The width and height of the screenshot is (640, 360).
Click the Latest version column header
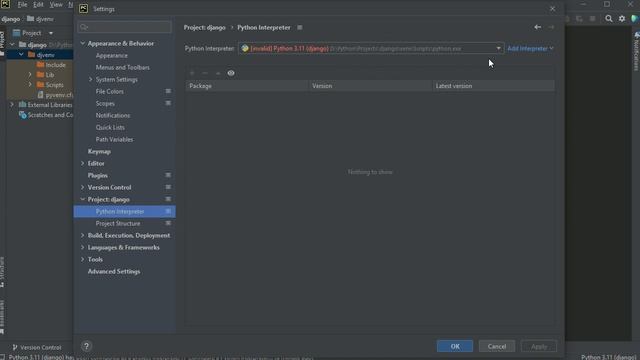click(493, 86)
